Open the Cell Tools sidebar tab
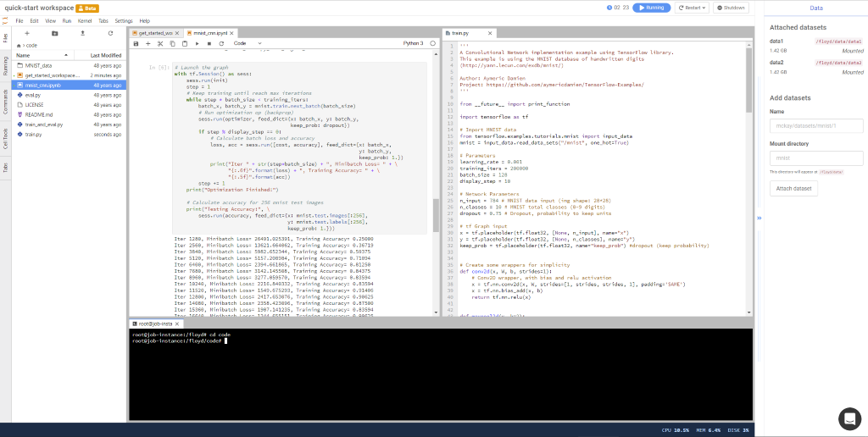 point(6,138)
